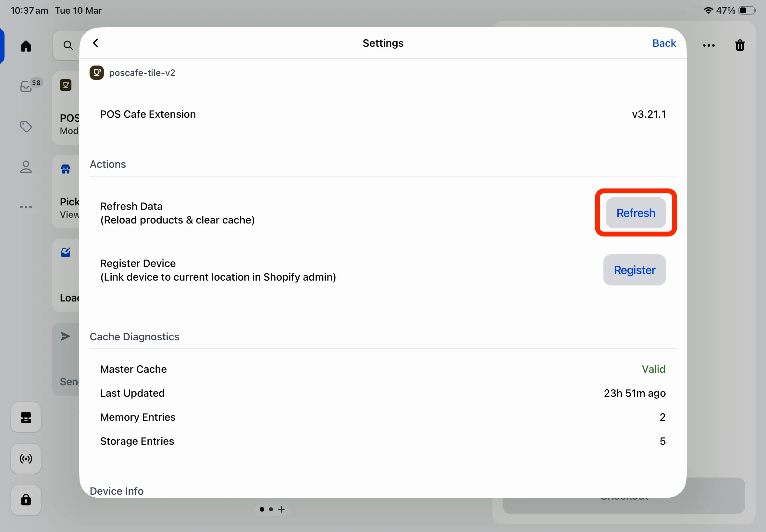Tap the trash icon at top right

click(x=740, y=45)
